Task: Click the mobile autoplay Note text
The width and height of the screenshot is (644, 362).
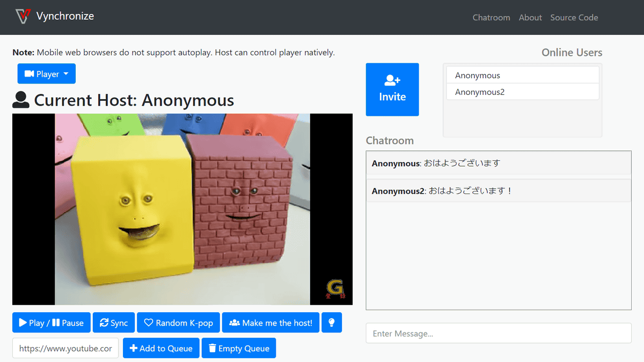Action: click(x=173, y=53)
